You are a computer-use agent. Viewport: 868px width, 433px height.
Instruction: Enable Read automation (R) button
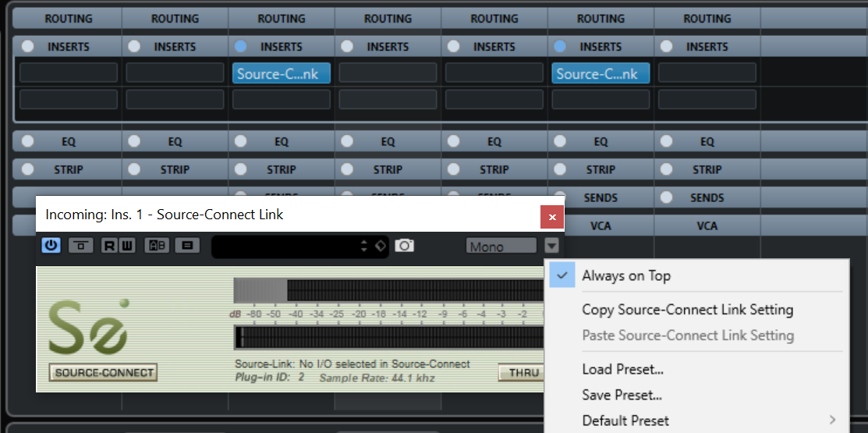[108, 246]
